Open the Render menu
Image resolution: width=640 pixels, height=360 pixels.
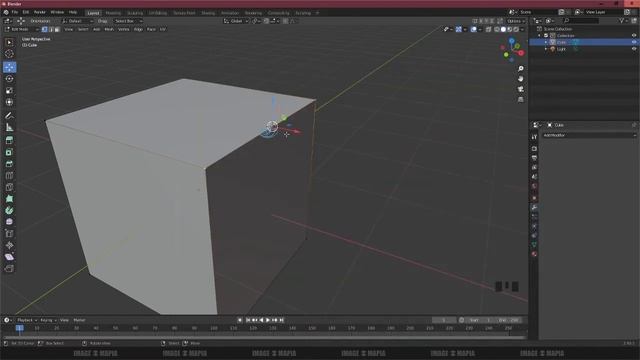[40, 12]
